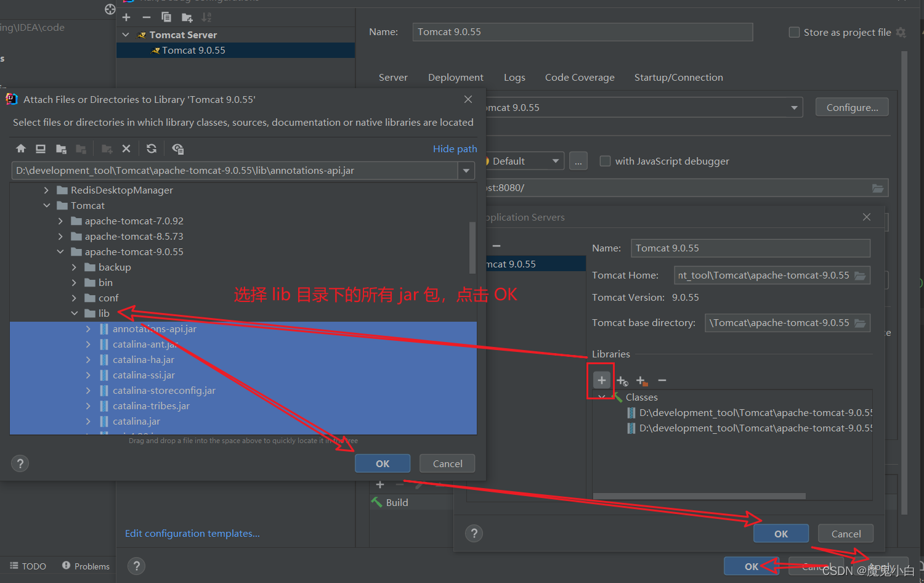This screenshot has height=583, width=924.
Task: Click folder icon in the URL field
Action: (878, 188)
